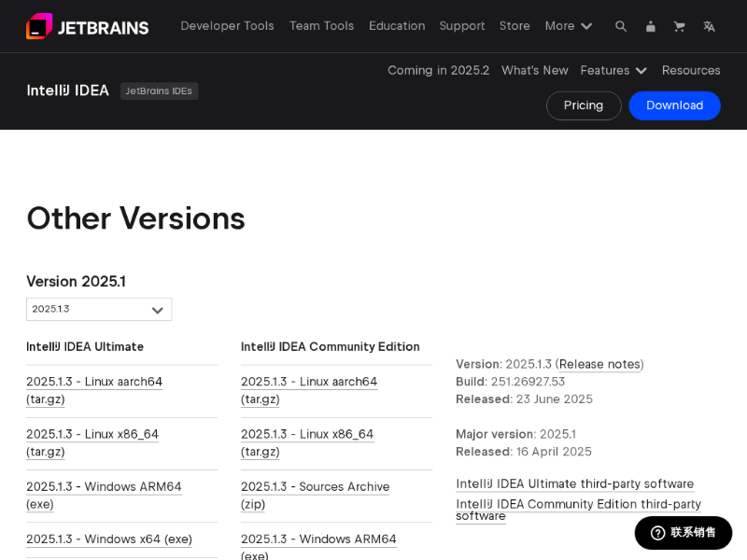
Task: Open the site search icon
Action: point(621,26)
